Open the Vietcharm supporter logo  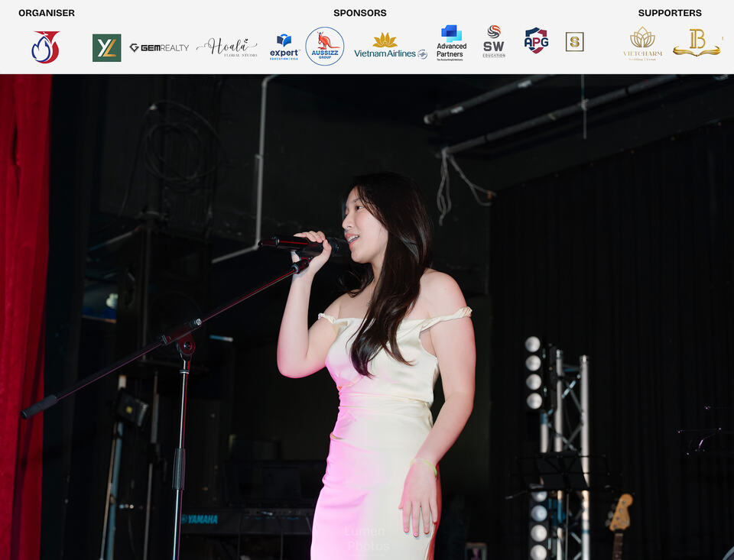(643, 44)
